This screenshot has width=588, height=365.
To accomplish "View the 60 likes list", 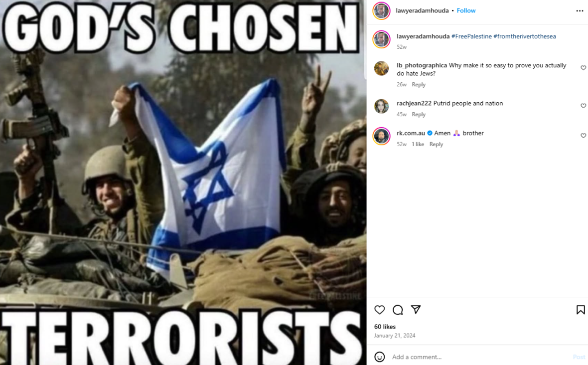I will click(x=385, y=327).
